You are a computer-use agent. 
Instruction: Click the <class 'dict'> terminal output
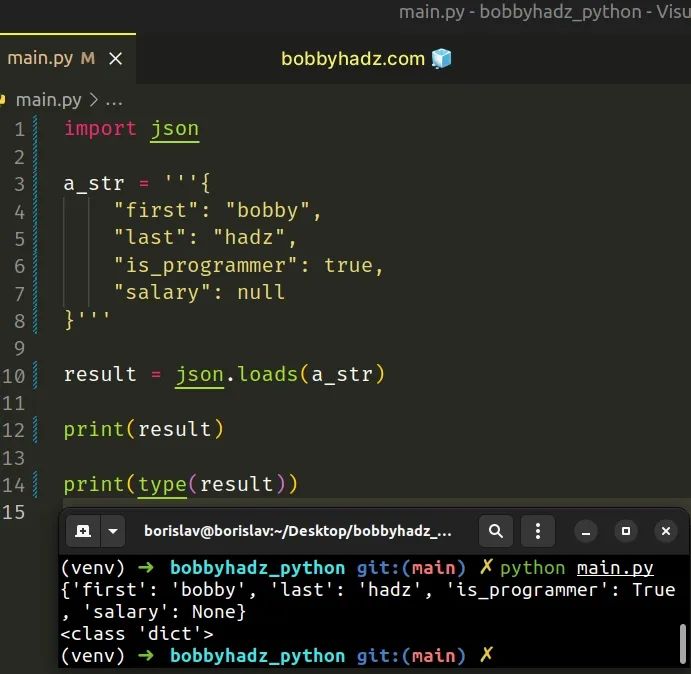coord(137,634)
